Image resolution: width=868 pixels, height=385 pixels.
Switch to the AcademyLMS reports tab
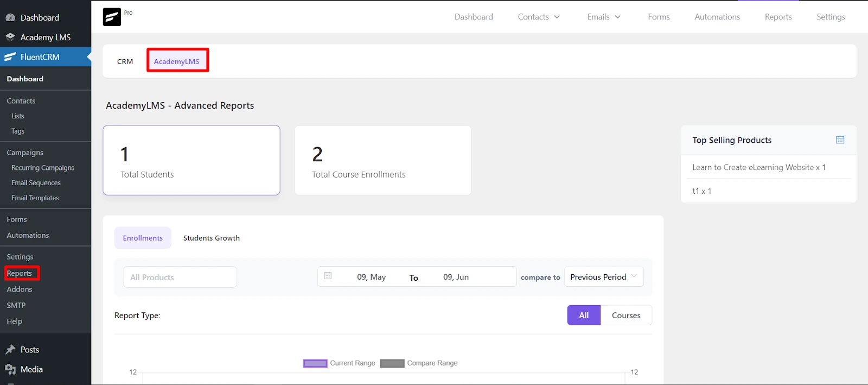(x=176, y=61)
